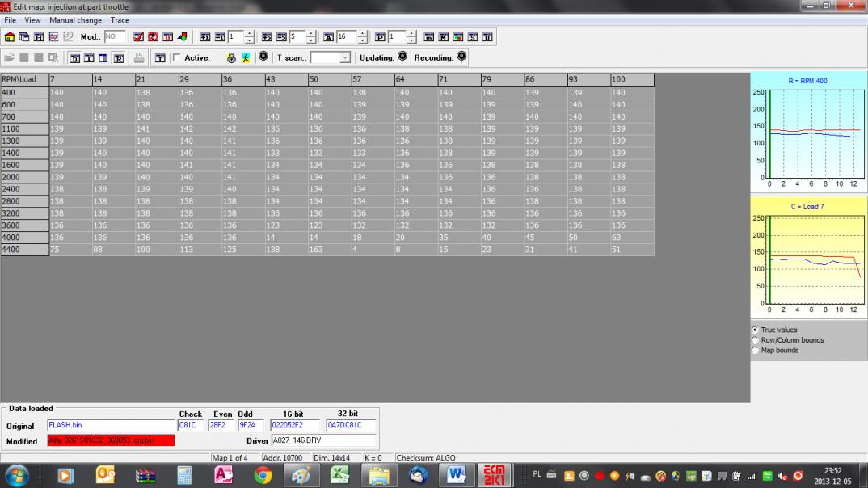
Task: Select Row/Column bounds radio option
Action: [756, 340]
